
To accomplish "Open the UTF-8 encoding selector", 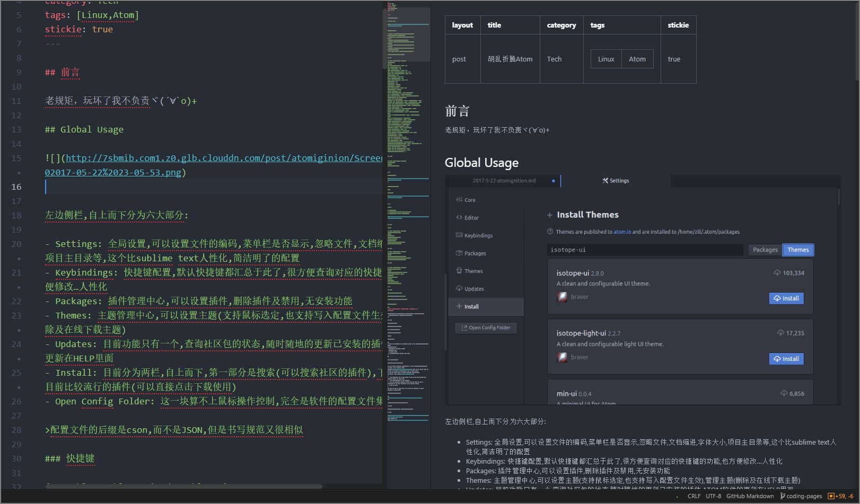I will click(x=713, y=496).
